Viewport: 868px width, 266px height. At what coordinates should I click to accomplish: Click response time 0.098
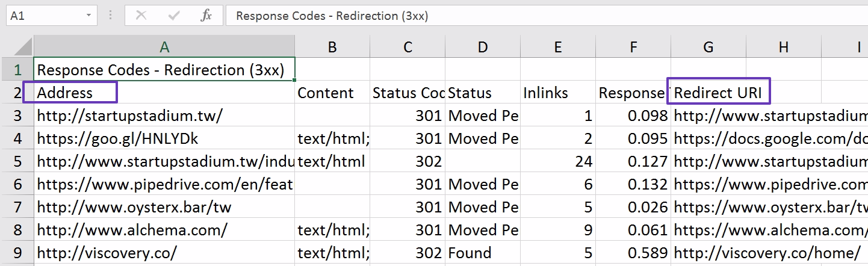(x=633, y=115)
